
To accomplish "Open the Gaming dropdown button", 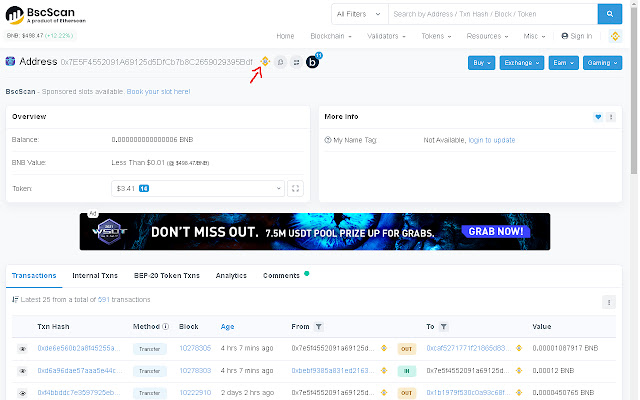I will (604, 63).
